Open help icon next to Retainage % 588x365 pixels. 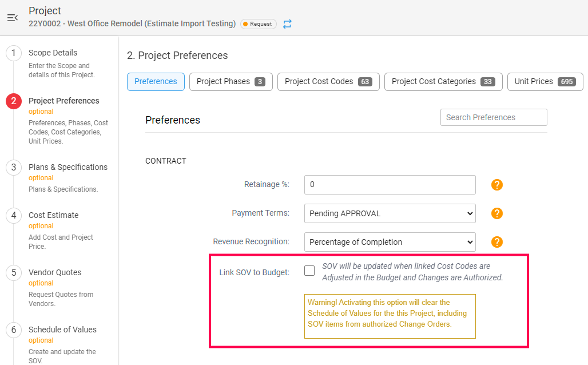pos(497,185)
